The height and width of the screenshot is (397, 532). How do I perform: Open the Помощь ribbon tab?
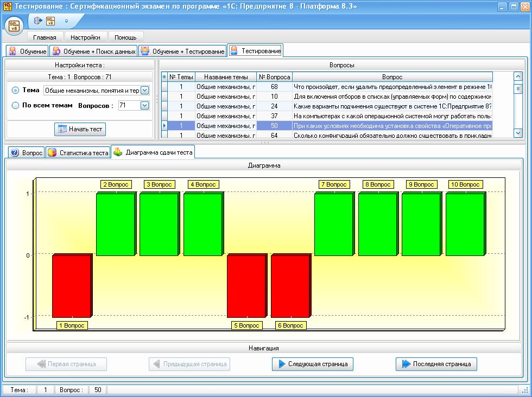pos(125,37)
